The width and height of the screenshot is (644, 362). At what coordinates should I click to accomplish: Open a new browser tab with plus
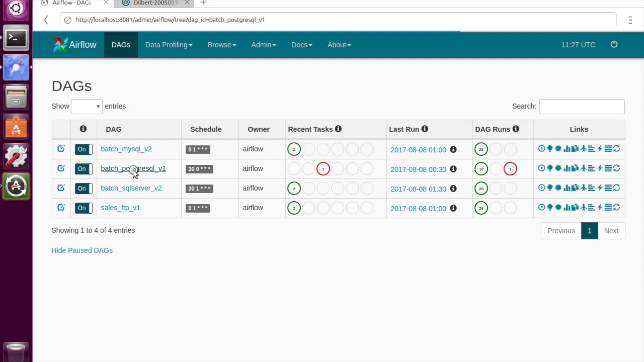coord(203,3)
